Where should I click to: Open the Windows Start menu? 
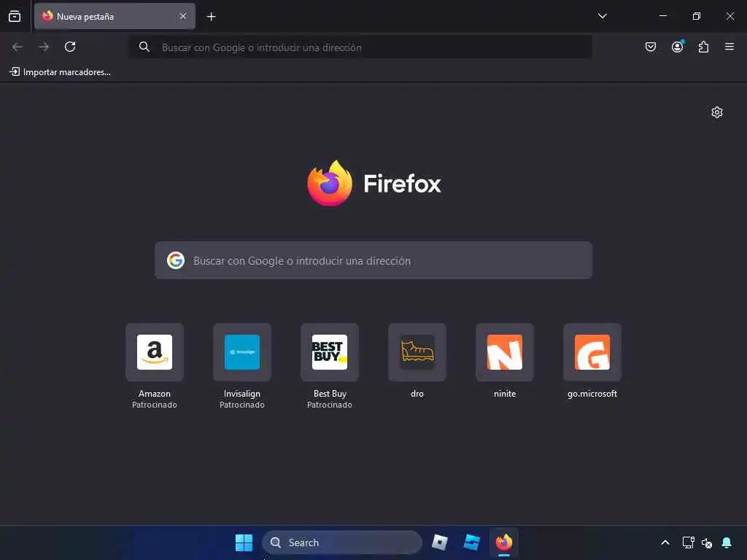click(x=244, y=542)
